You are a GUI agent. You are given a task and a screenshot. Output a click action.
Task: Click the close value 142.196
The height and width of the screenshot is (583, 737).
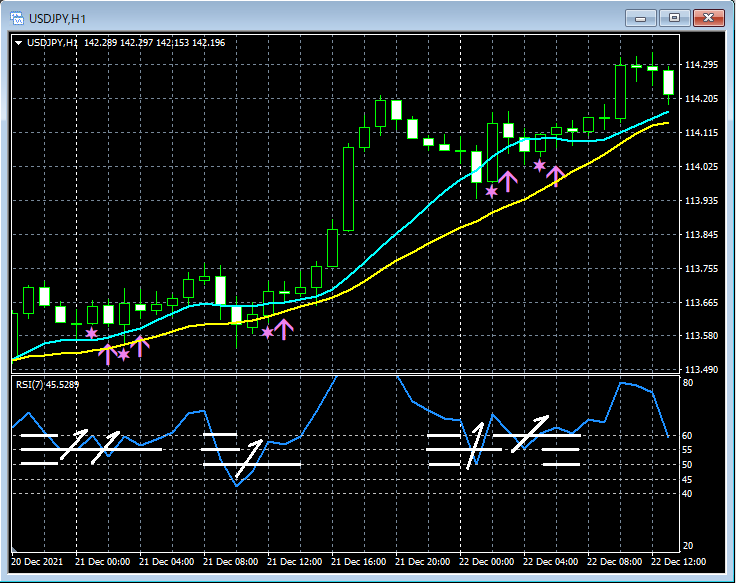point(209,43)
